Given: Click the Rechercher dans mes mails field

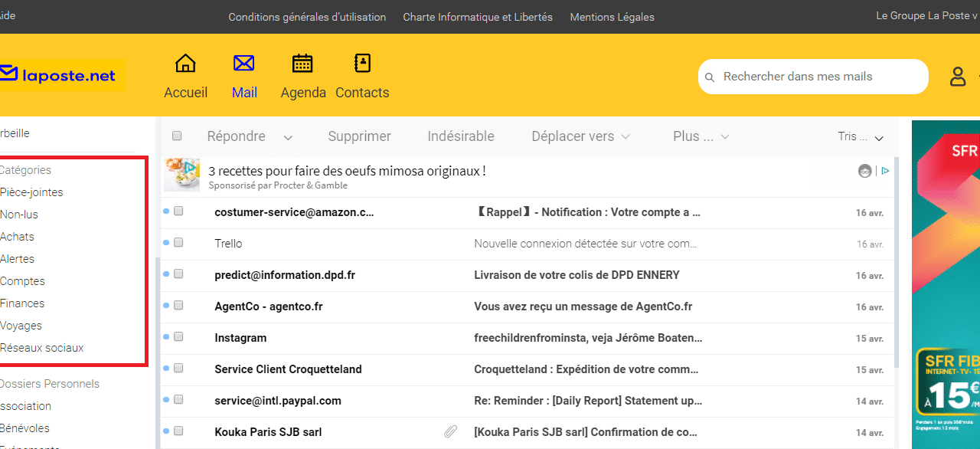Looking at the screenshot, I should tap(819, 77).
